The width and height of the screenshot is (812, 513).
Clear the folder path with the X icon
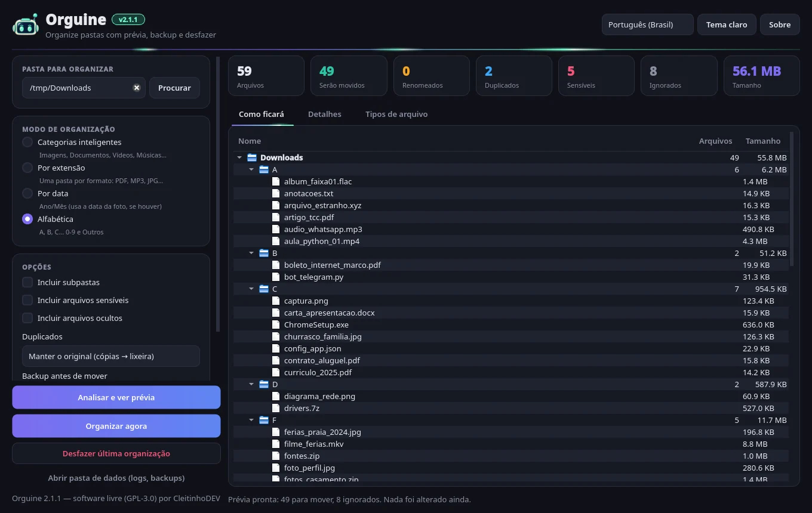coord(136,88)
